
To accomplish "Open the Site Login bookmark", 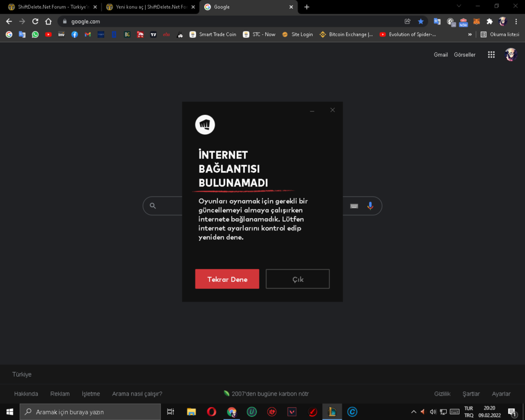I will tap(297, 34).
